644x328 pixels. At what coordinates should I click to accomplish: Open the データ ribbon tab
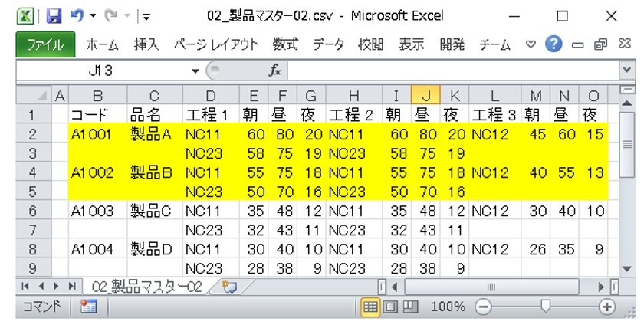328,45
